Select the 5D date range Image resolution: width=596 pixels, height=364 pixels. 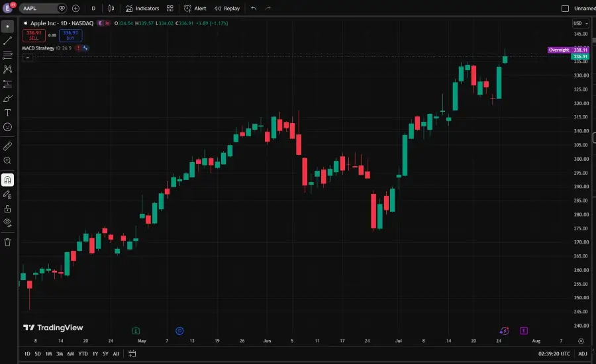tap(38, 353)
